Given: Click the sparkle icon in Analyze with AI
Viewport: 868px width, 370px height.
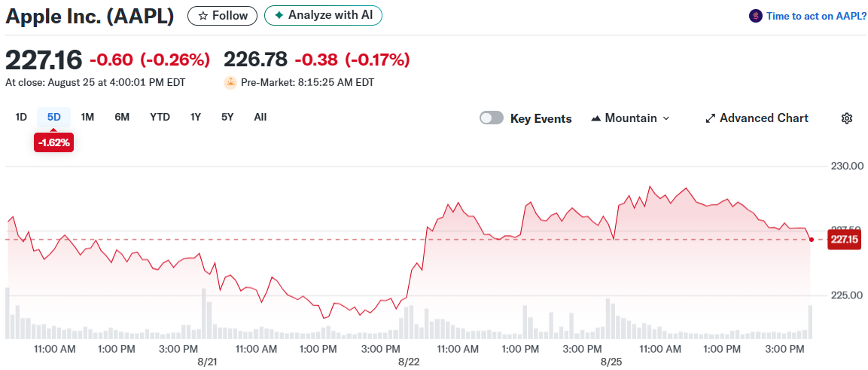Looking at the screenshot, I should [x=279, y=15].
